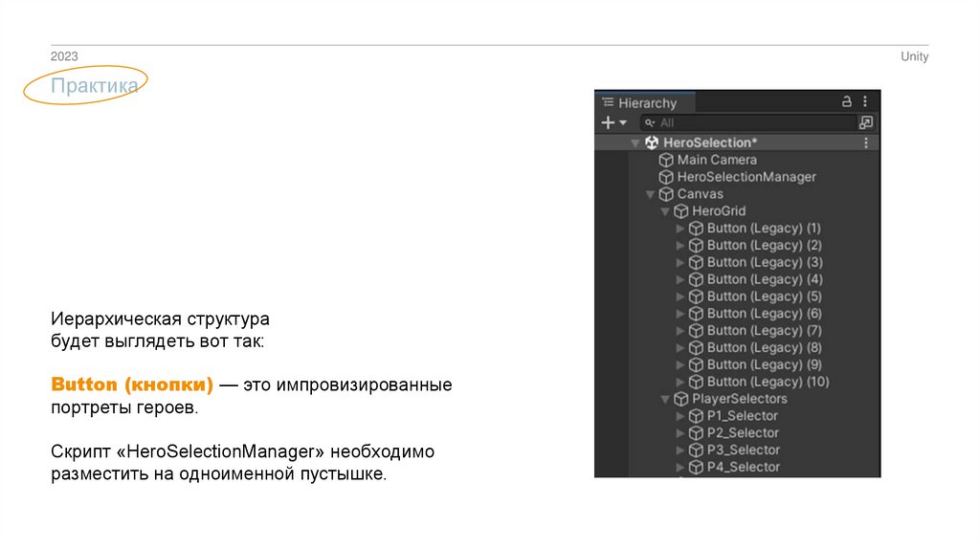Click the Canvas object cube icon
Screen dimensions: 980x549
pyautogui.click(x=667, y=194)
